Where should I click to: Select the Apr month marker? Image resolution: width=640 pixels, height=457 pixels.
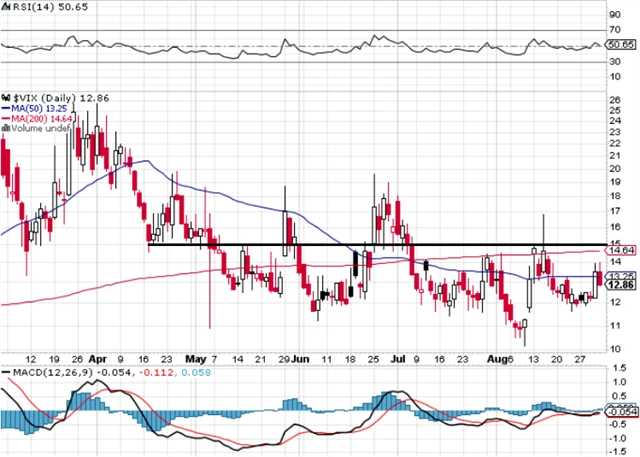[98, 357]
